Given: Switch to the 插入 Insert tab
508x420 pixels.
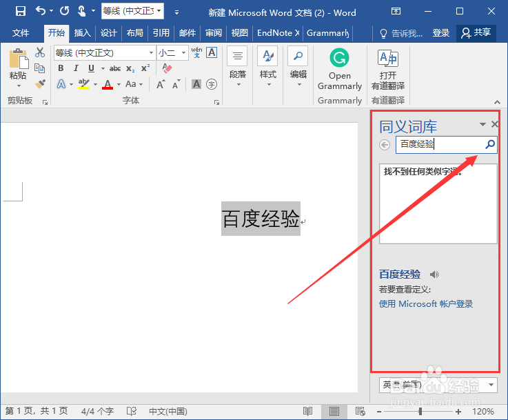Looking at the screenshot, I should pos(82,32).
